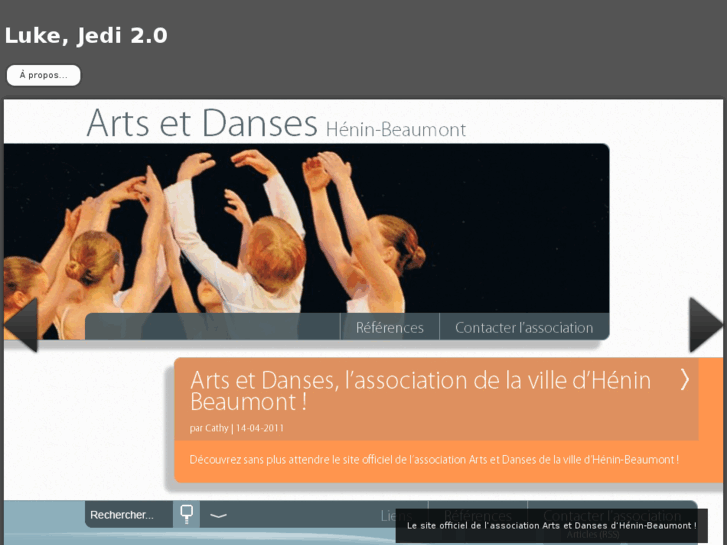Open Contacter l'association in banner menu
The height and width of the screenshot is (545, 727).
click(x=524, y=327)
